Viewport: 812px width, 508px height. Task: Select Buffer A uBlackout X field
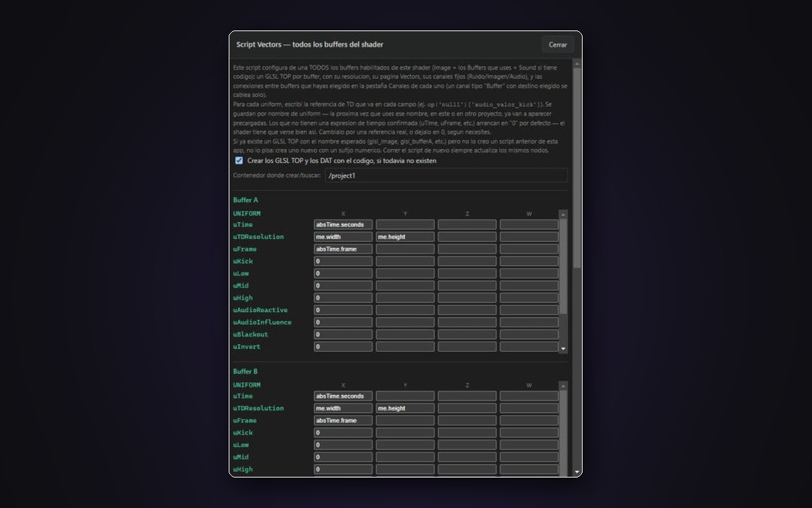343,335
